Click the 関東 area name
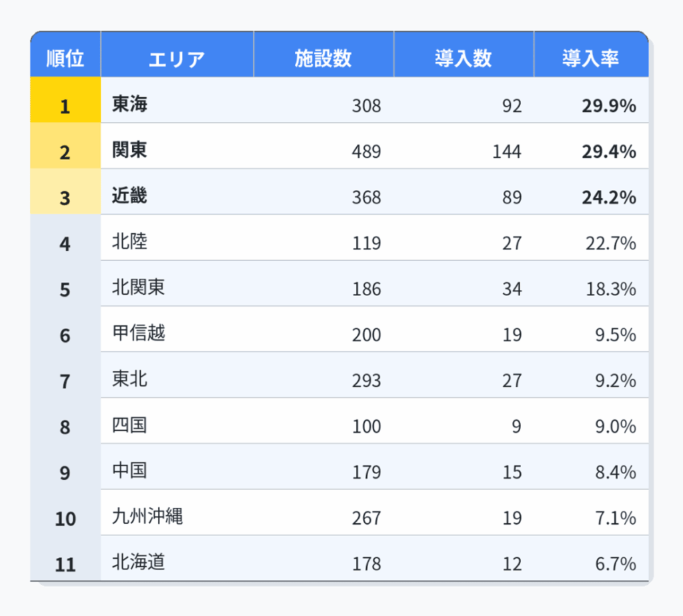This screenshot has height=616, width=683. click(x=130, y=151)
